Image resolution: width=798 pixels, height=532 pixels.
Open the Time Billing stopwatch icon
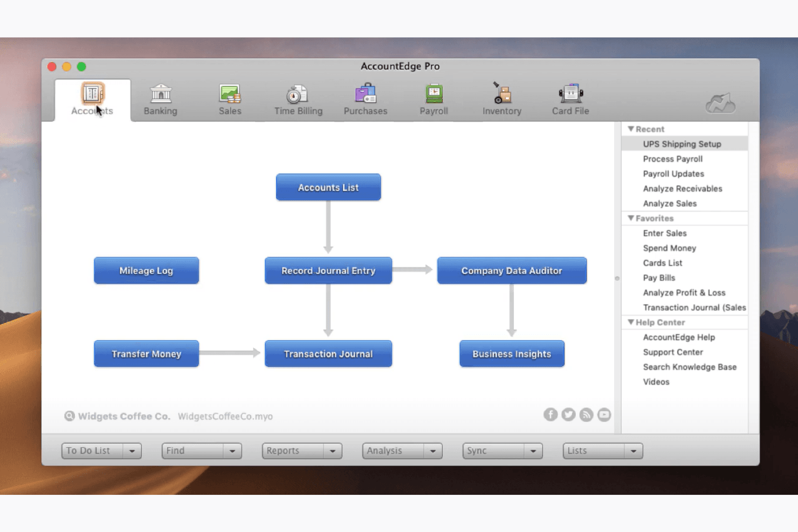tap(297, 94)
